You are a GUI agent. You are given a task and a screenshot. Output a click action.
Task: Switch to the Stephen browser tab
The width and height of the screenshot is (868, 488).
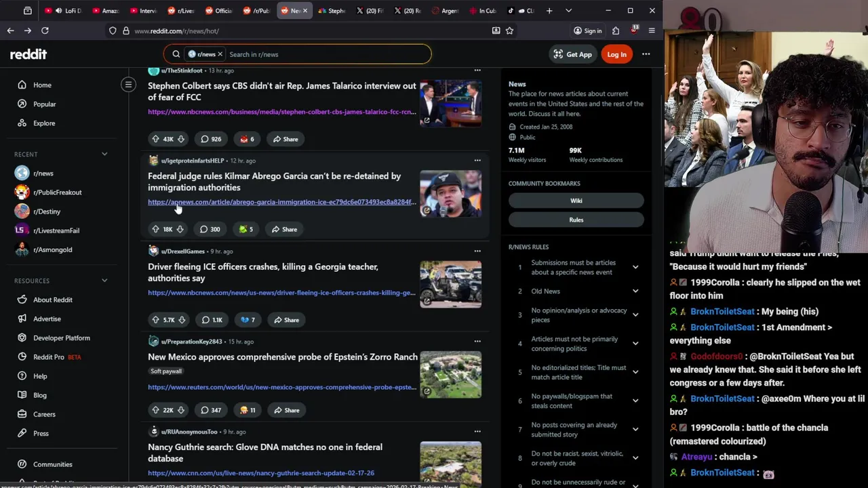332,11
